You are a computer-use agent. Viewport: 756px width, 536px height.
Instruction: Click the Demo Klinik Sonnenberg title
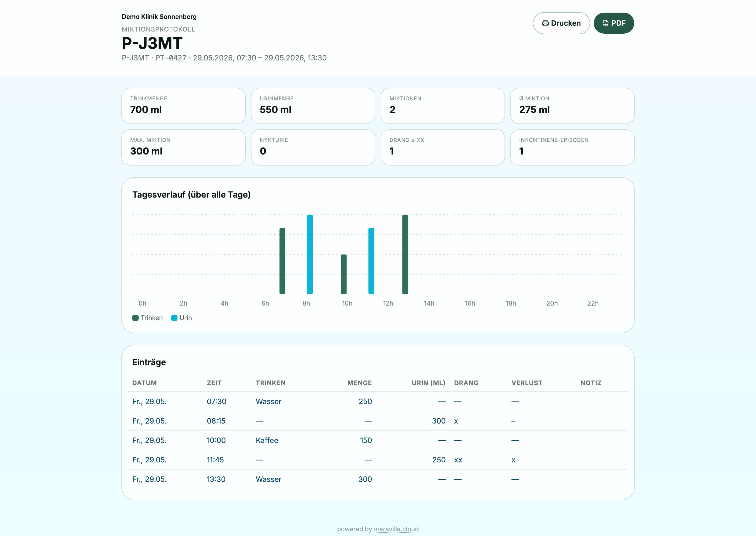coord(159,17)
